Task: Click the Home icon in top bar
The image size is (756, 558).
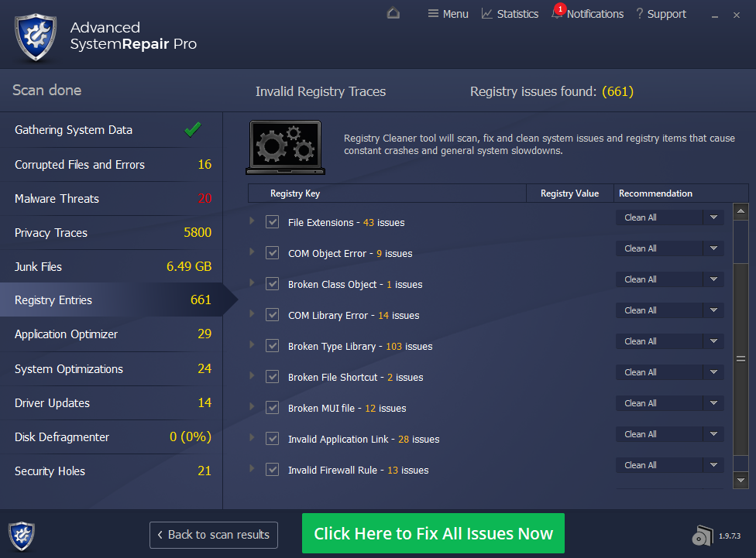Action: [393, 13]
